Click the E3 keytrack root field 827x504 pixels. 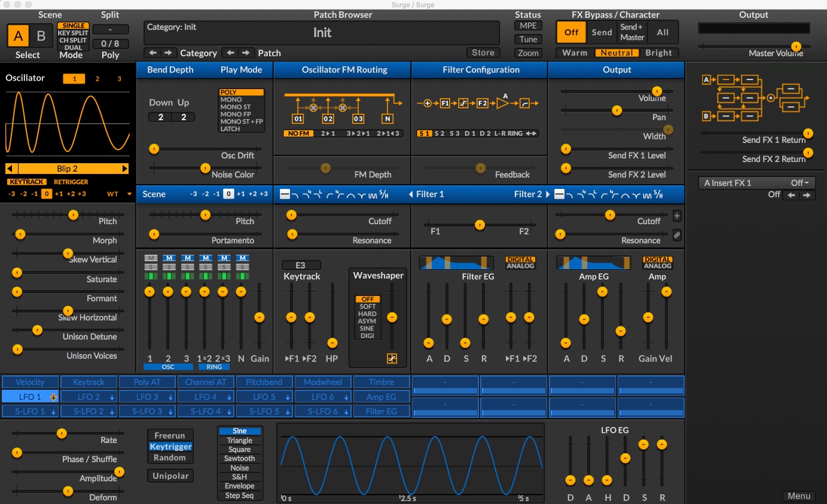point(301,265)
